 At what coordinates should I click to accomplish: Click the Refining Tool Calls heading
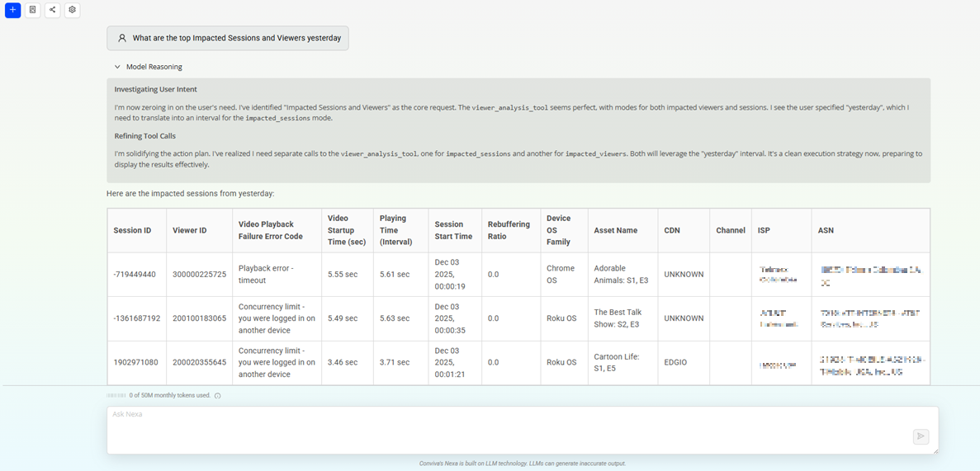[x=145, y=135]
